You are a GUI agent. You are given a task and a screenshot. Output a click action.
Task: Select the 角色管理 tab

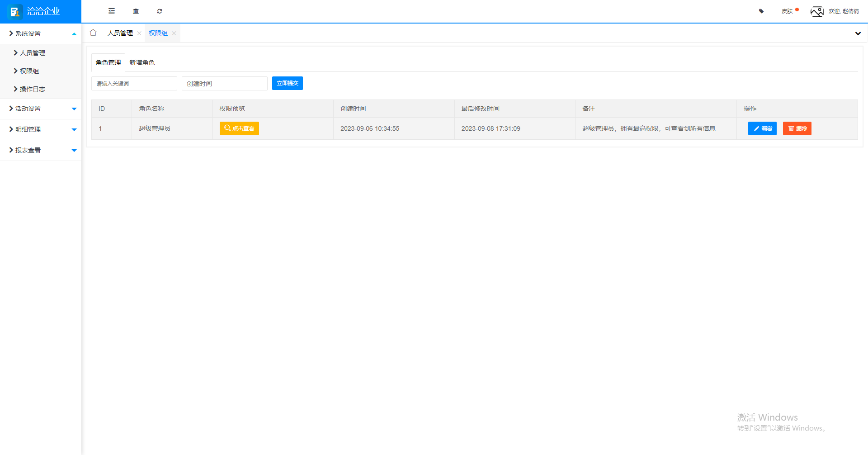pyautogui.click(x=108, y=62)
